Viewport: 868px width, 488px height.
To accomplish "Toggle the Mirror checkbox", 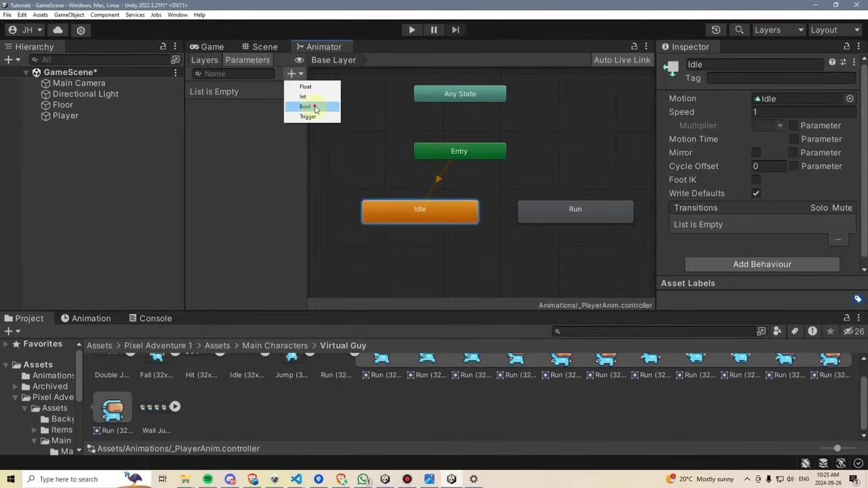I will 756,152.
